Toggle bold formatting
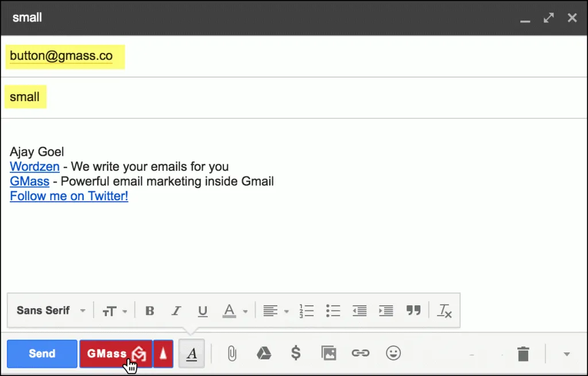 coord(150,310)
